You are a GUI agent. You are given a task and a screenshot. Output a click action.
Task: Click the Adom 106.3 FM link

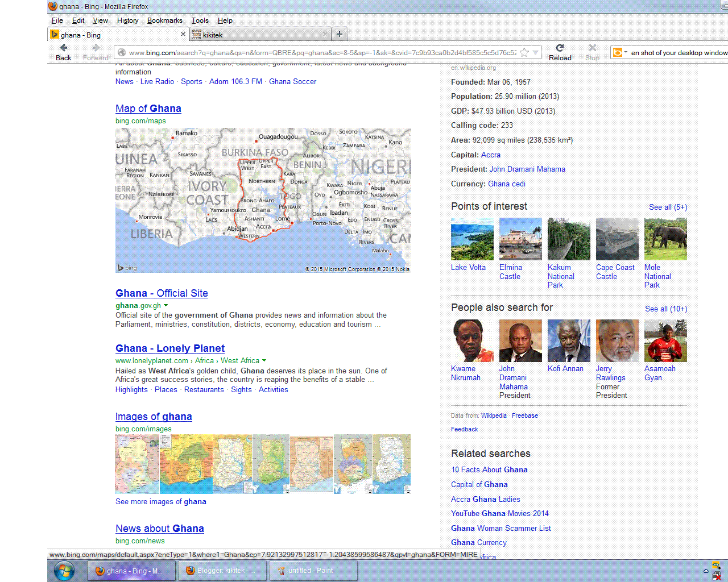pyautogui.click(x=235, y=82)
